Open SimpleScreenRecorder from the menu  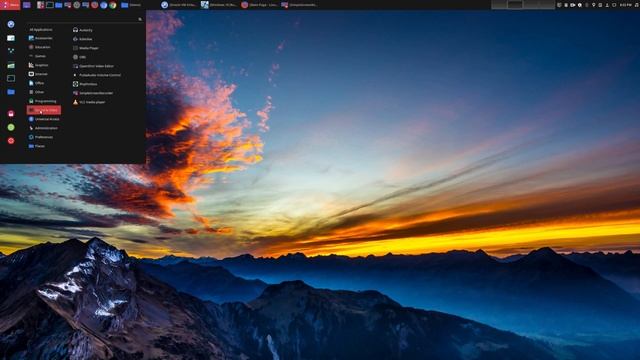pyautogui.click(x=93, y=93)
